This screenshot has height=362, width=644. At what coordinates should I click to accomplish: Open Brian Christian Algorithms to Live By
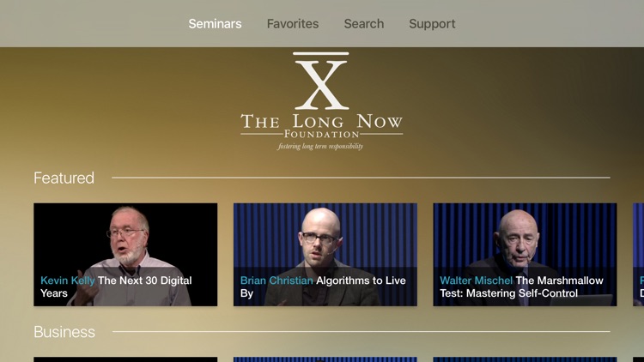pyautogui.click(x=325, y=255)
